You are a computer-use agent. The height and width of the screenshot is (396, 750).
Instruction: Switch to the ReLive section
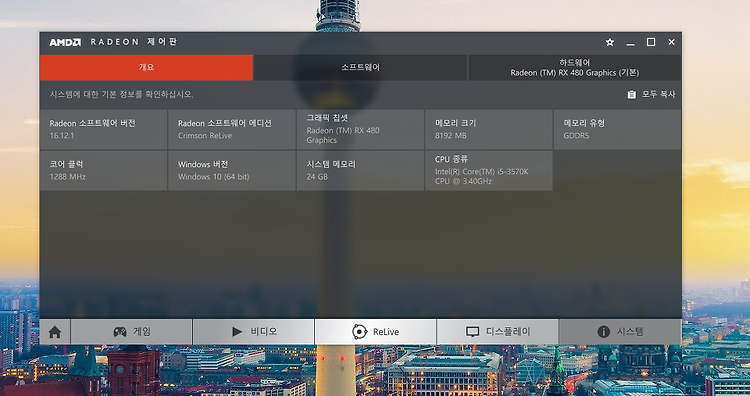tap(375, 332)
